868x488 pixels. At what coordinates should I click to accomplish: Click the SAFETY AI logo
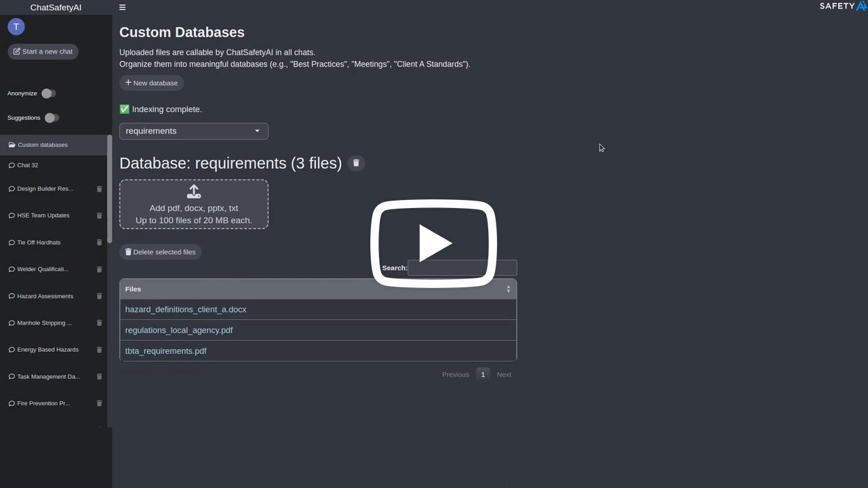coord(842,6)
